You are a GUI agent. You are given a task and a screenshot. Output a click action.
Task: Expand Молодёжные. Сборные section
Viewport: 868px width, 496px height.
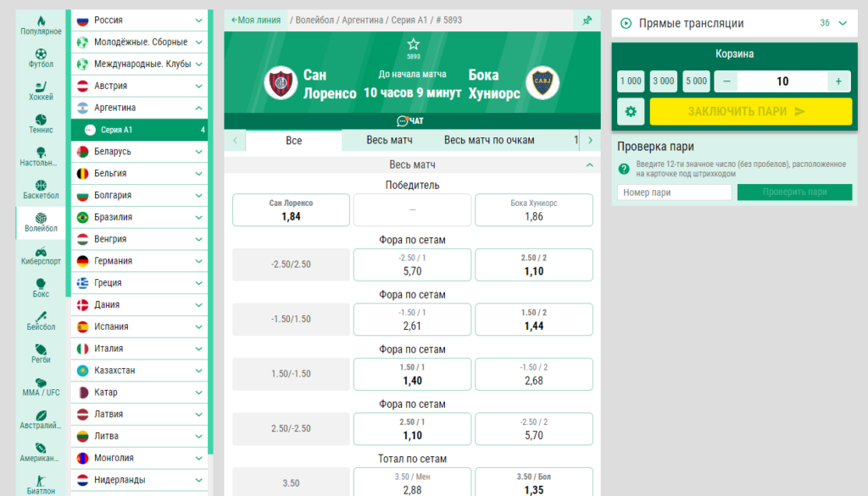140,42
